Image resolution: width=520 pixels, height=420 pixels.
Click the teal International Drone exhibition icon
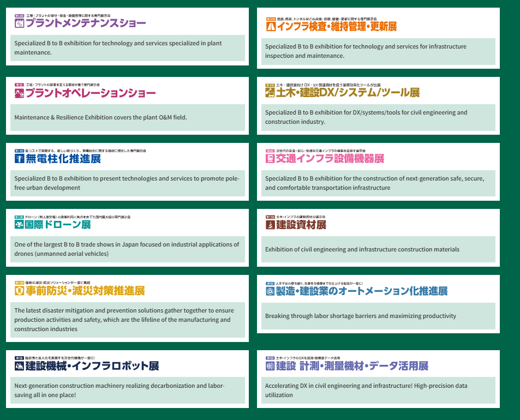pos(19,225)
